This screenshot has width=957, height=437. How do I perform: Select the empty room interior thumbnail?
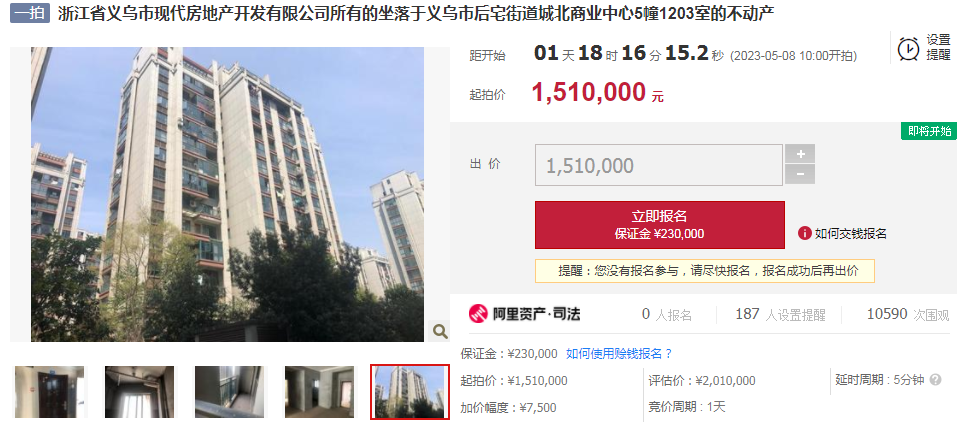pos(319,392)
